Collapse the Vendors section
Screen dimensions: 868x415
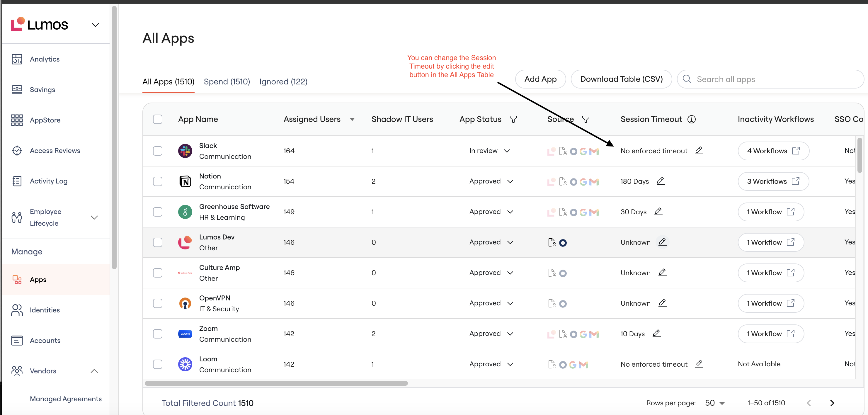[x=94, y=371]
